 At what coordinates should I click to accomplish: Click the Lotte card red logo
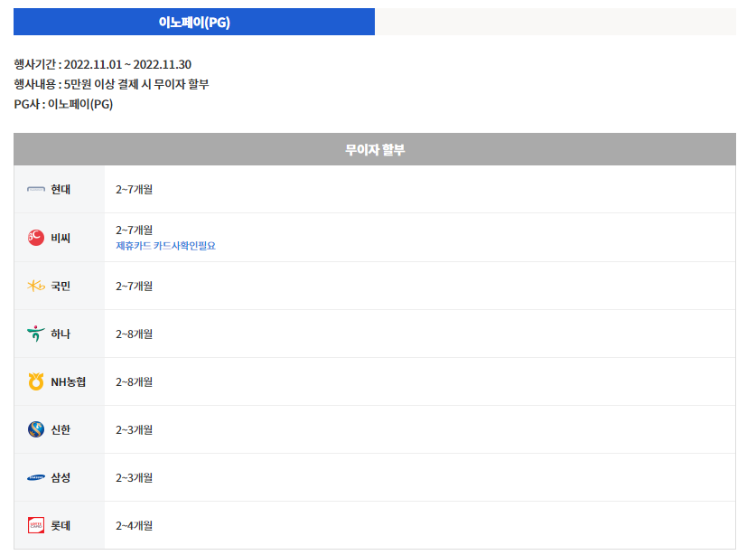(x=36, y=525)
